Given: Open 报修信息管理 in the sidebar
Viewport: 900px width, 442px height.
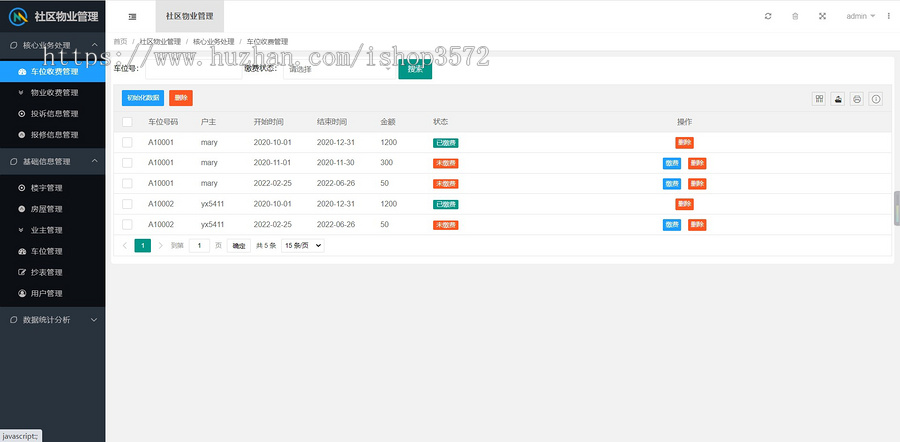Looking at the screenshot, I should [53, 135].
